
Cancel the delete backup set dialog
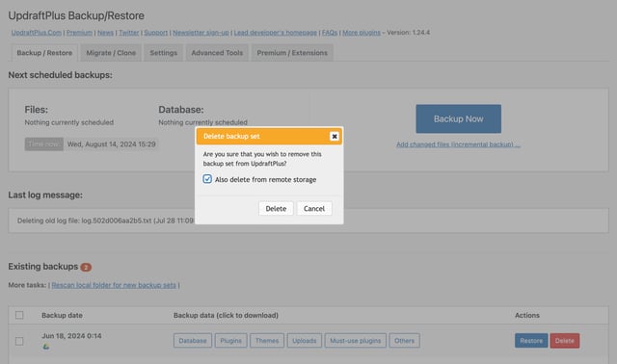[314, 208]
